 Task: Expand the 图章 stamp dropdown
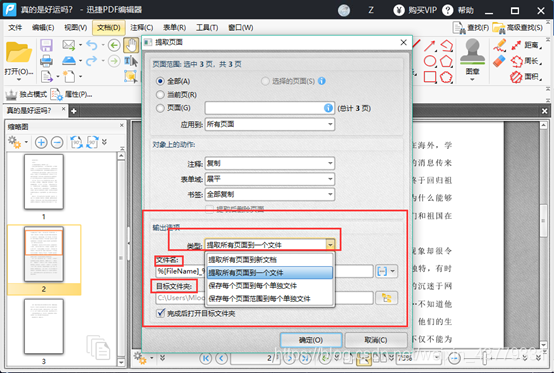pos(472,80)
